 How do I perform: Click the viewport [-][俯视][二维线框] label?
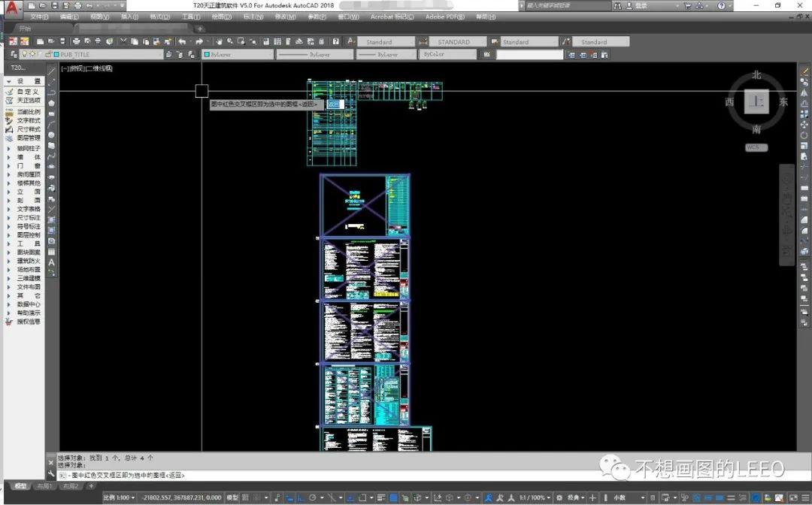86,68
